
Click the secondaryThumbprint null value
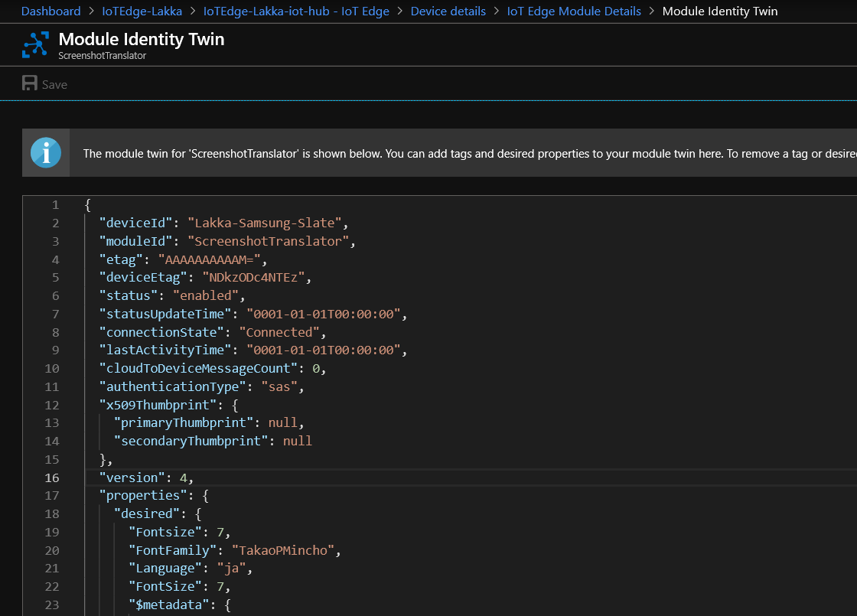click(x=298, y=441)
